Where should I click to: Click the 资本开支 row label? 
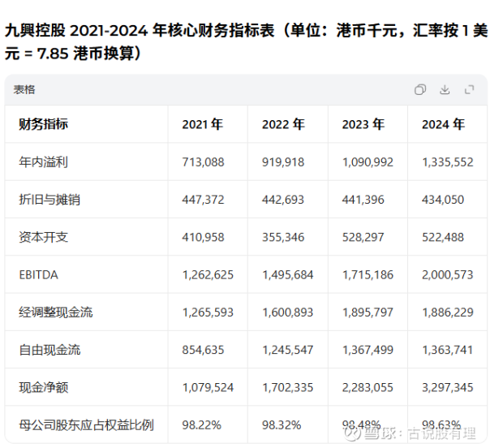tap(43, 237)
